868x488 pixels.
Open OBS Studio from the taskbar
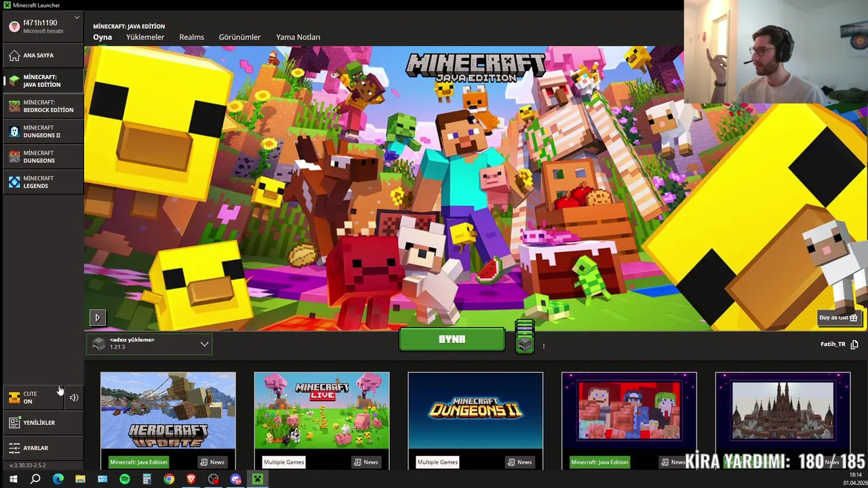click(x=214, y=479)
